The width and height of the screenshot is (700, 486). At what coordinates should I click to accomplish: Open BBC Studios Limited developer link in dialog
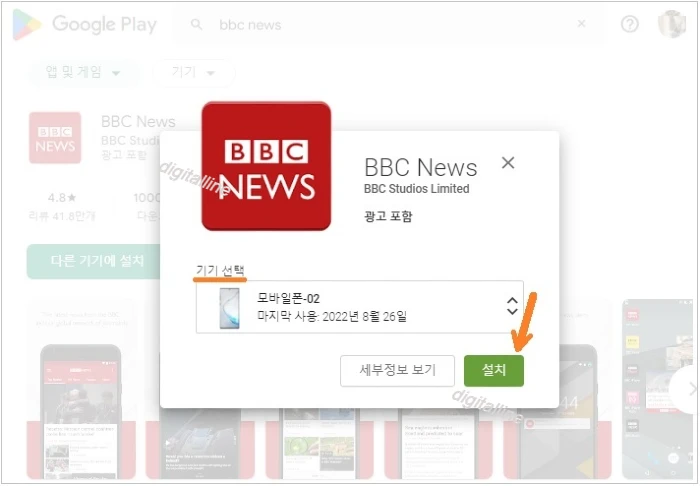(x=417, y=189)
